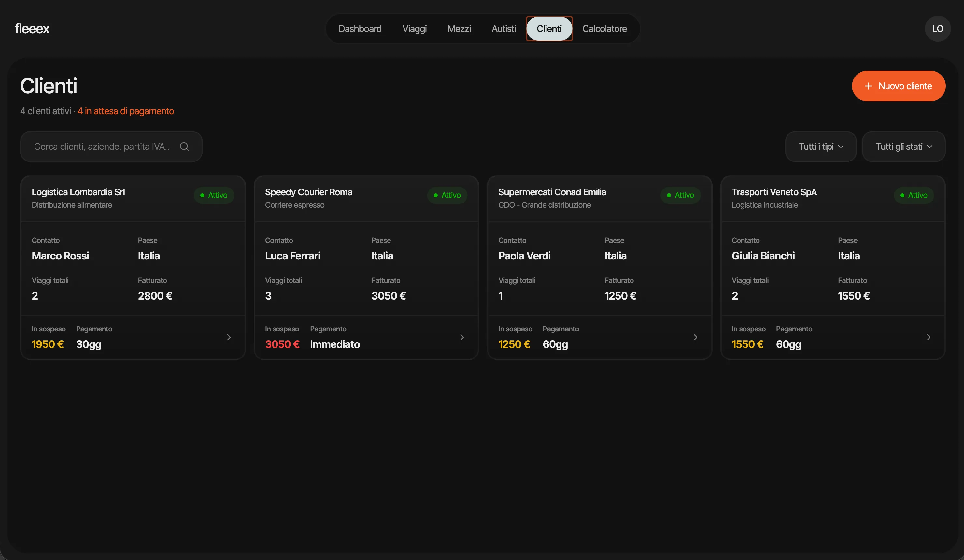
Task: Click Viaggi totali value 3
Action: pyautogui.click(x=269, y=296)
